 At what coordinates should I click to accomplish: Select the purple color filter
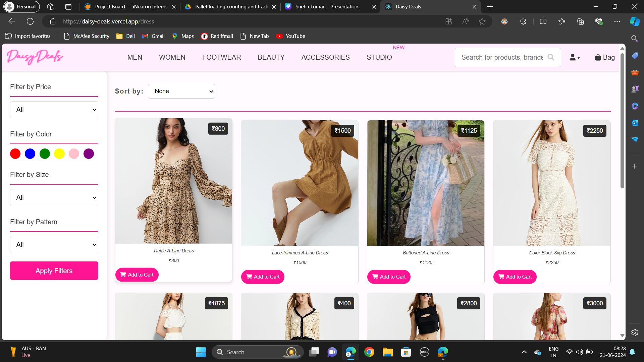pos(89,154)
